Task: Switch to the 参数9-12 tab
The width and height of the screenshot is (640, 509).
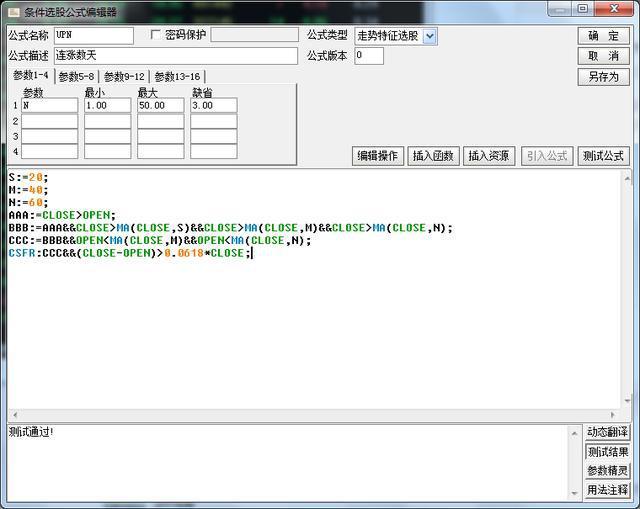Action: click(x=124, y=77)
